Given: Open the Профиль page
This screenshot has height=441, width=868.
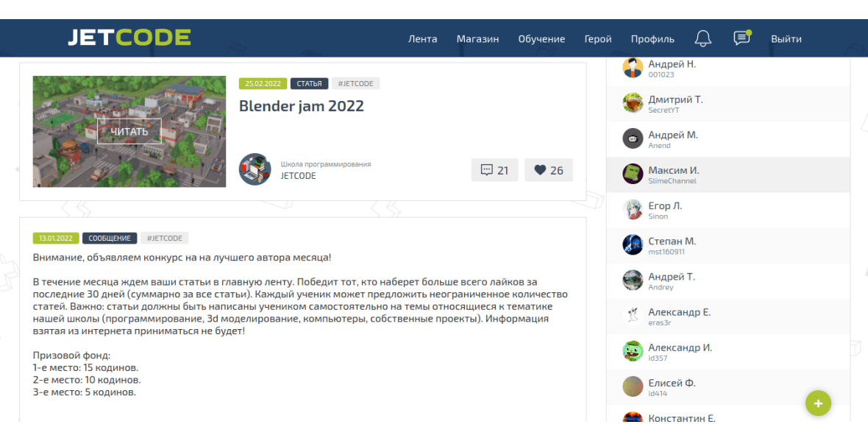Looking at the screenshot, I should click(652, 39).
